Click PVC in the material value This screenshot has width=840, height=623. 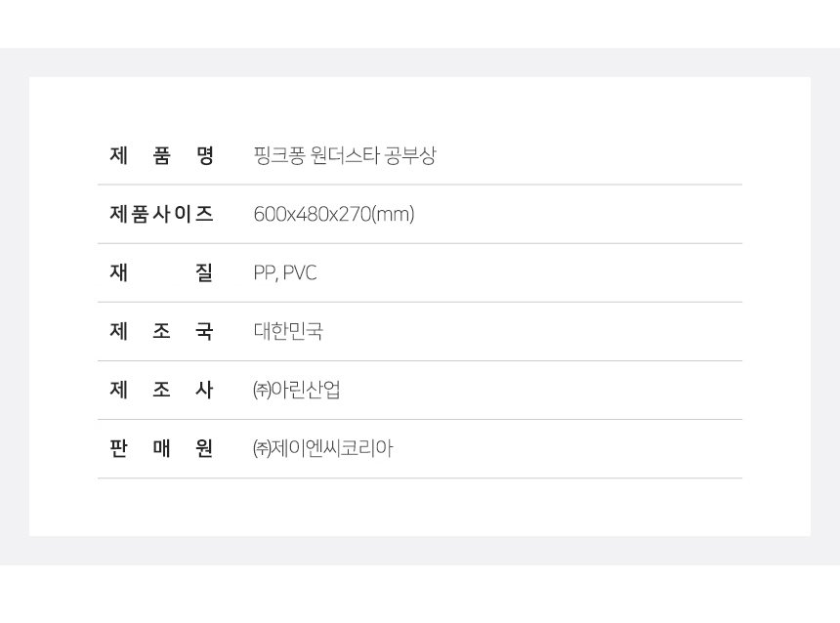tap(300, 272)
